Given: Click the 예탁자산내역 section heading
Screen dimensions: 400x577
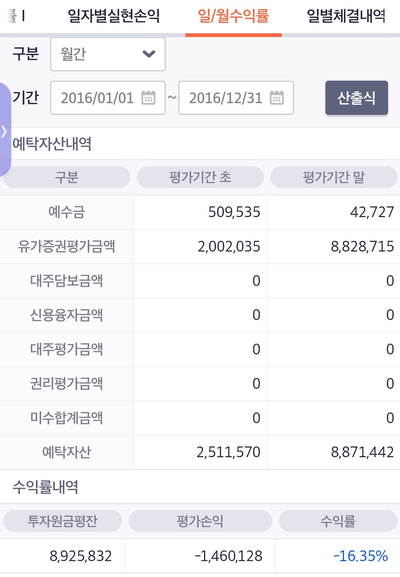Looking at the screenshot, I should (x=52, y=144).
